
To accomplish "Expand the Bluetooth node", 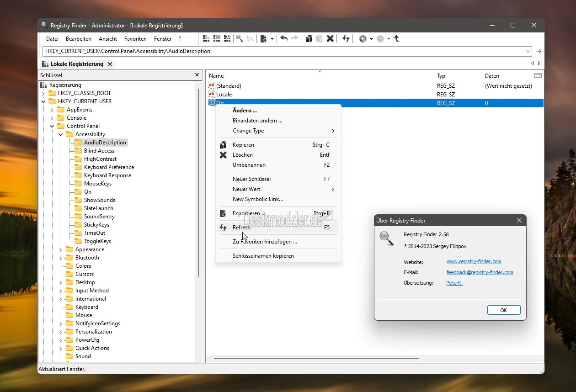I will 60,258.
